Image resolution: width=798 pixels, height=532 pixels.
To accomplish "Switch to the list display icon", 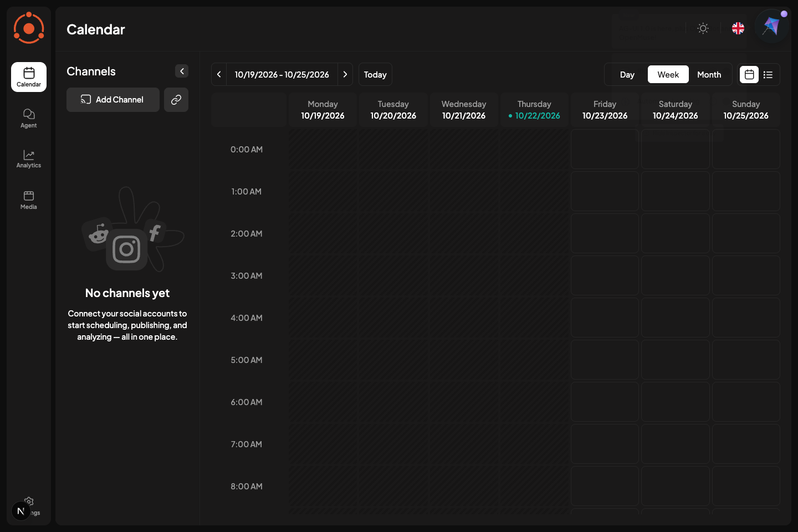I will [768, 74].
